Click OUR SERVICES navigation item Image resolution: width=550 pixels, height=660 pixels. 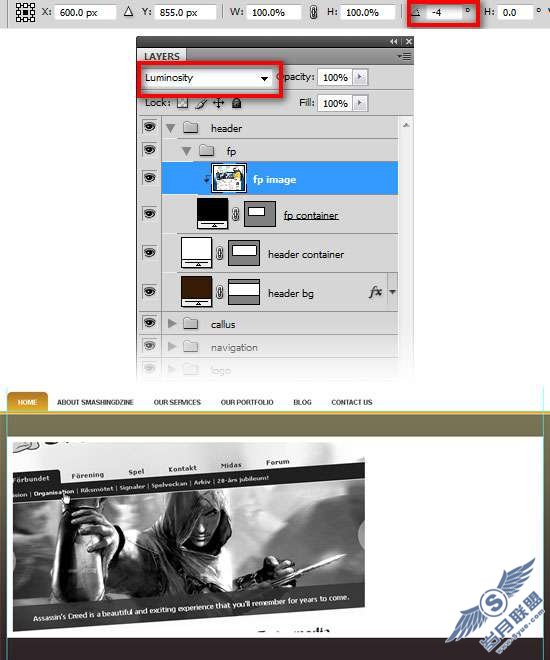click(x=177, y=402)
